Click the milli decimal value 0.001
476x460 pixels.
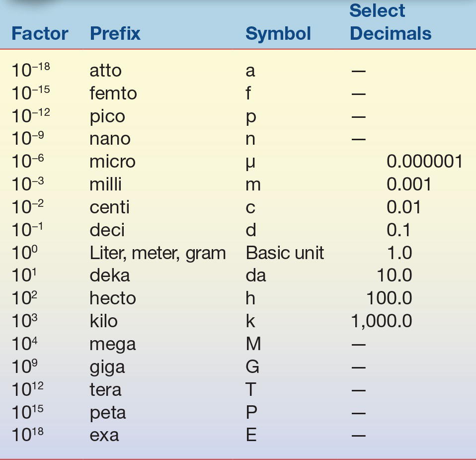(x=408, y=184)
